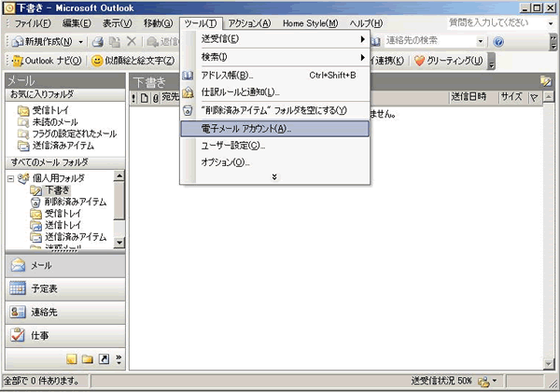Open 表示 menu
Screen dimensions: 560x392
[x=118, y=23]
